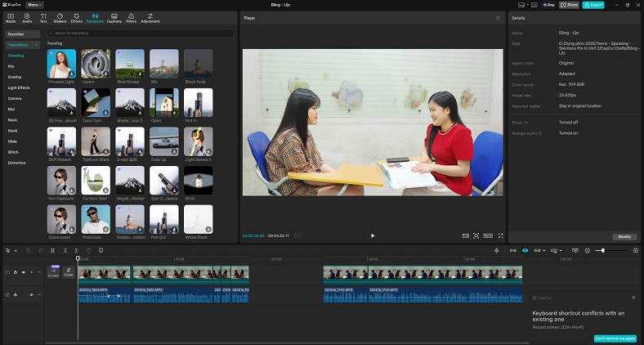The height and width of the screenshot is (345, 644).
Task: Click the Pro upgrade button
Action: [548, 5]
